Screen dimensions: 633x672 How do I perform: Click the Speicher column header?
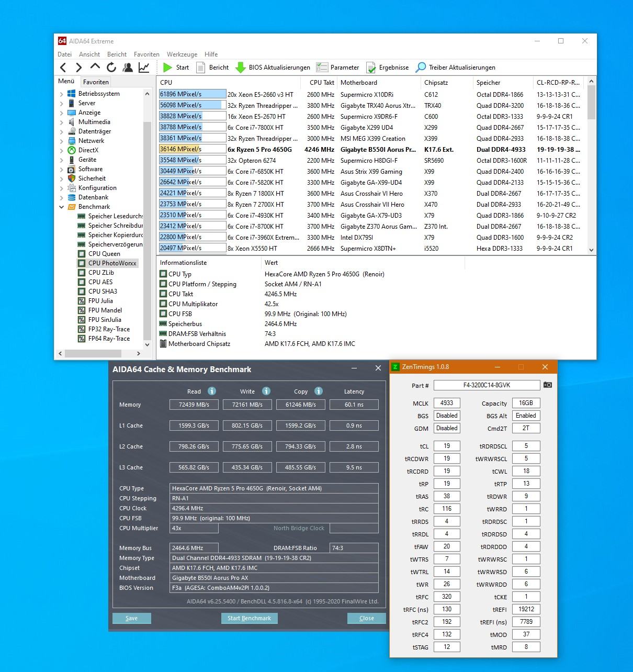click(503, 83)
